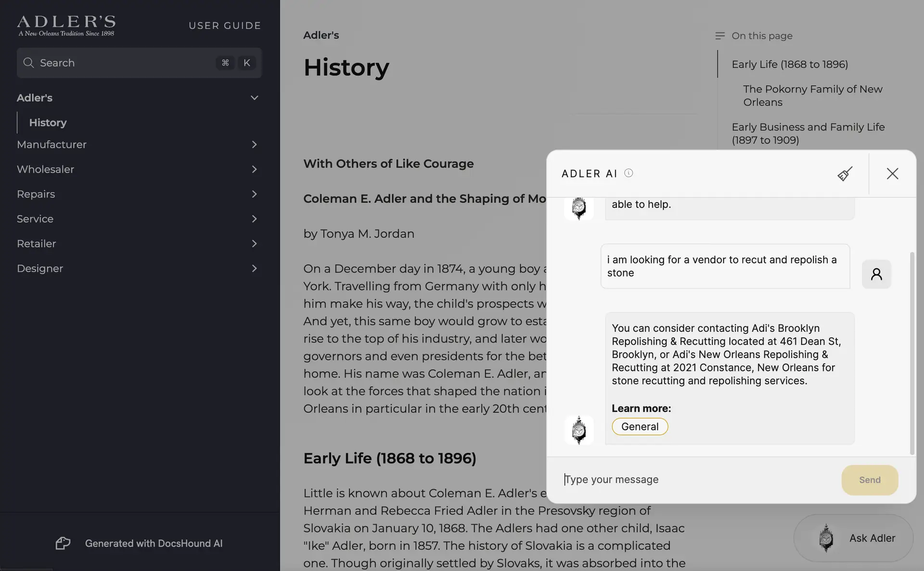
Task: Click the close icon on AI chat panel
Action: click(893, 173)
